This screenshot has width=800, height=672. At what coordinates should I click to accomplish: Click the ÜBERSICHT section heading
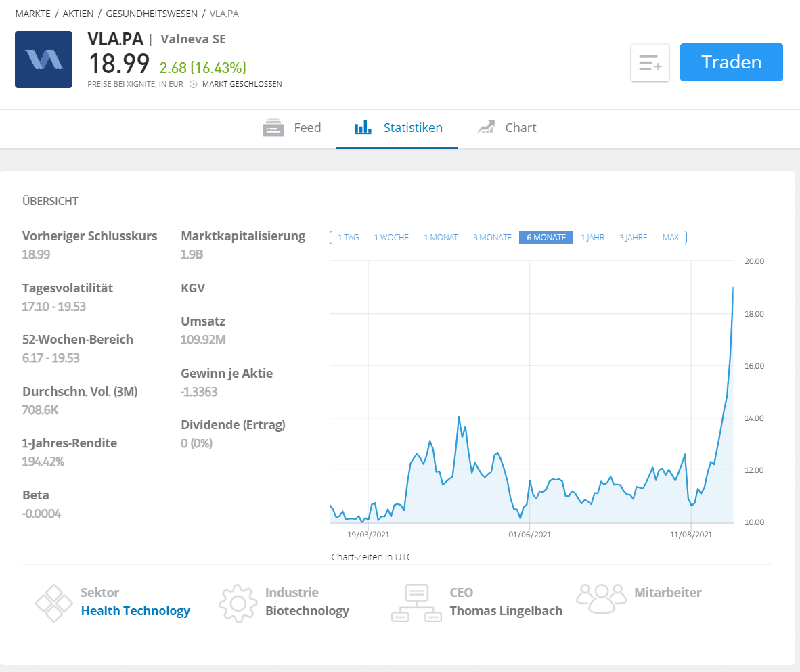pos(50,201)
